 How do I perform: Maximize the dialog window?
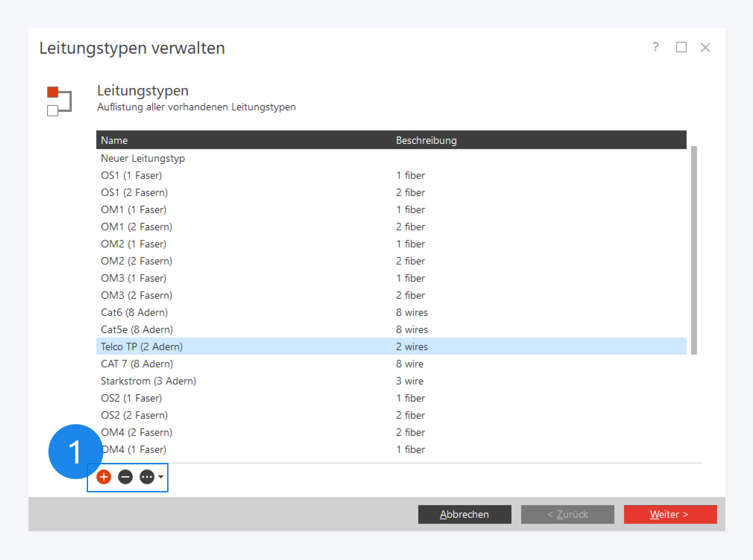click(x=681, y=47)
